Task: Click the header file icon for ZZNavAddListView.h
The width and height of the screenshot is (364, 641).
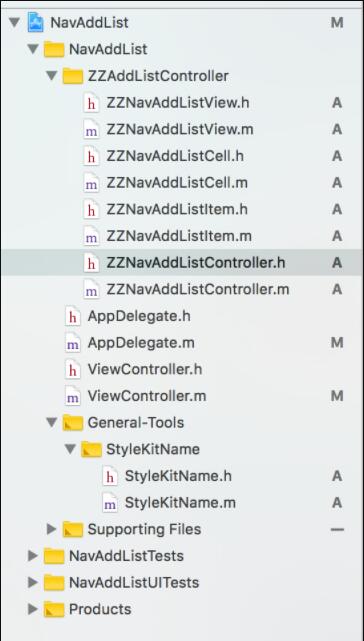Action: coord(91,103)
